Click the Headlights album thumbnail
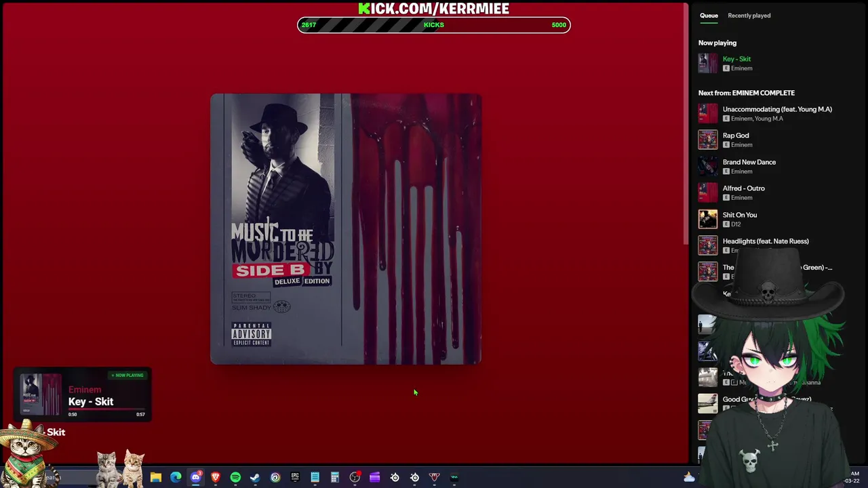This screenshot has height=488, width=868. click(x=708, y=245)
